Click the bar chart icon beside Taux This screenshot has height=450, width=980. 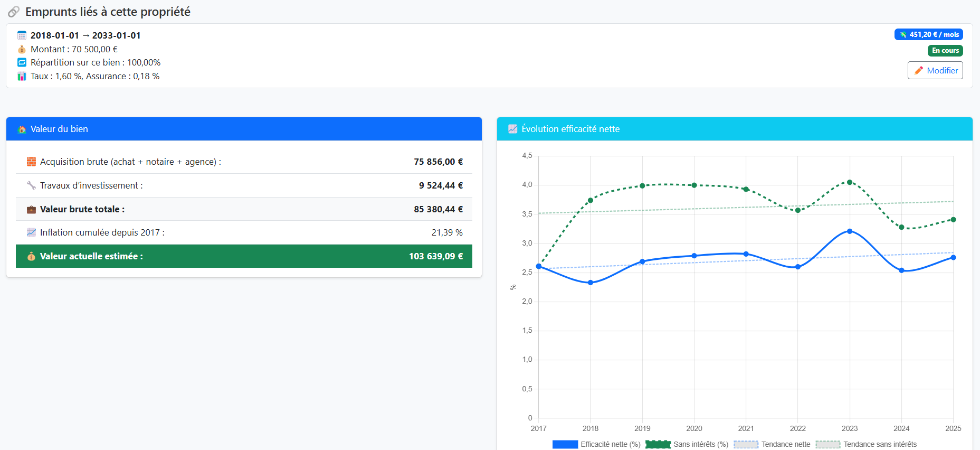pyautogui.click(x=22, y=76)
